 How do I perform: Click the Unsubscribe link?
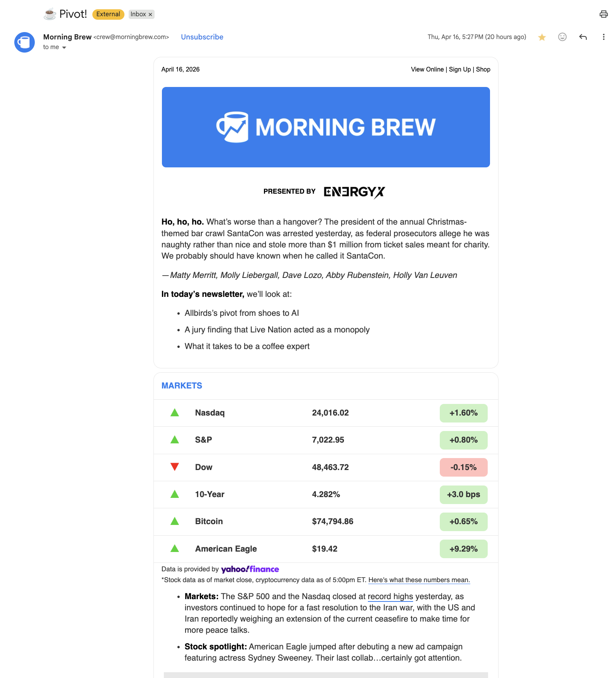[x=202, y=37]
